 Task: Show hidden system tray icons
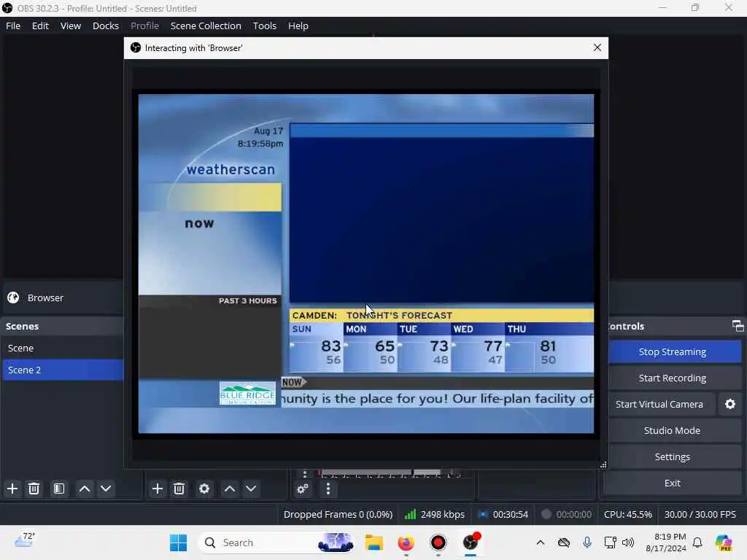point(541,542)
